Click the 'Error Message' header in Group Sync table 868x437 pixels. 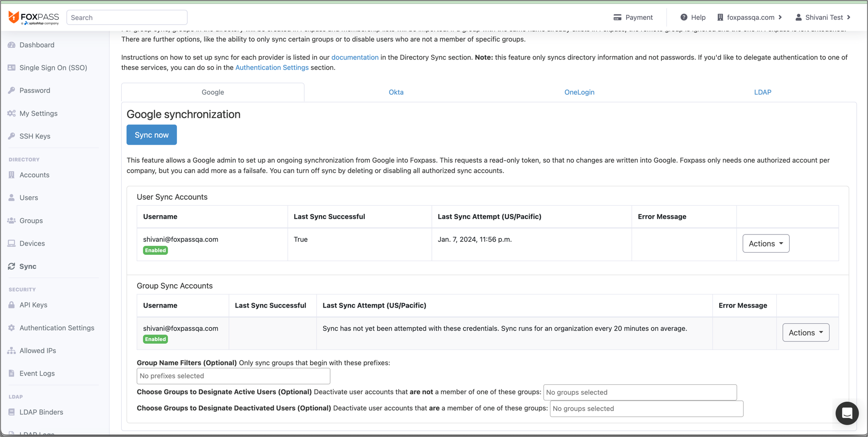(743, 305)
